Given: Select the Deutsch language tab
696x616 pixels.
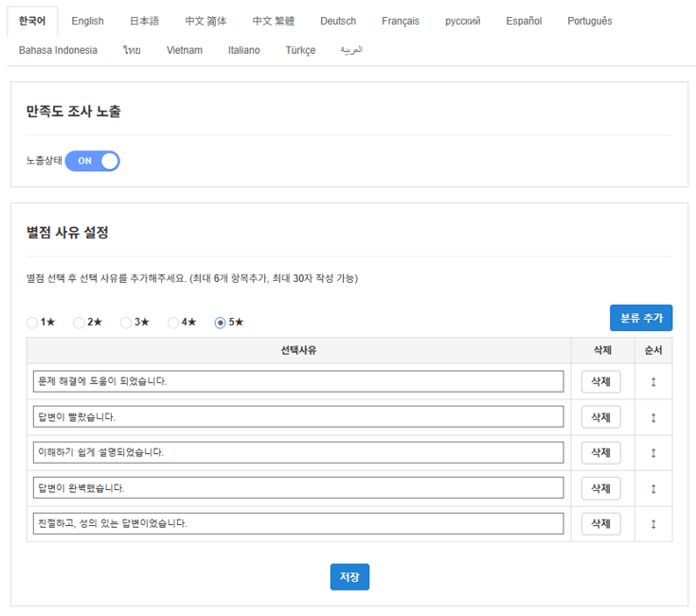Looking at the screenshot, I should pyautogui.click(x=338, y=21).
